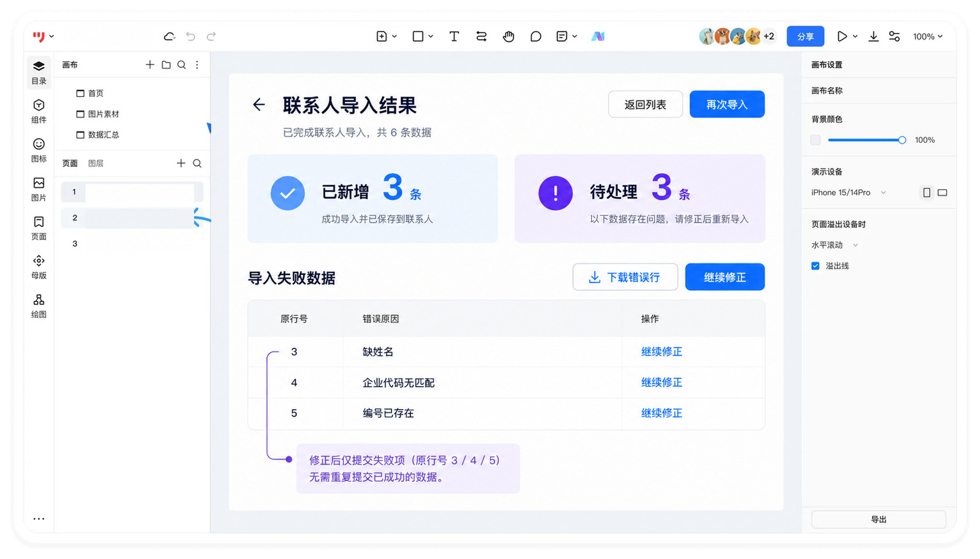Open 组件 components panel
The image size is (980, 559).
pos(39,111)
